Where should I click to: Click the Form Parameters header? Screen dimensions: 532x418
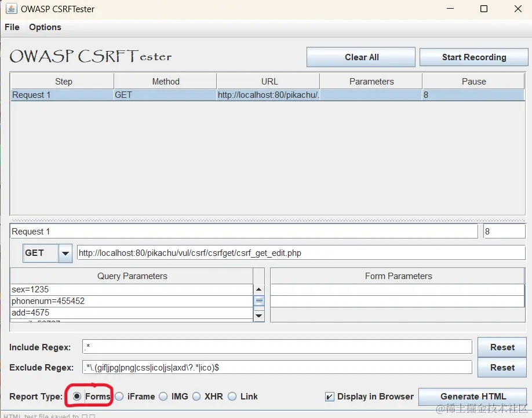tap(398, 276)
